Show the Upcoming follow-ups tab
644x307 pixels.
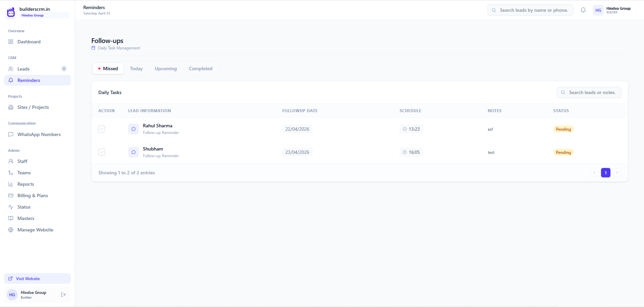pos(165,69)
